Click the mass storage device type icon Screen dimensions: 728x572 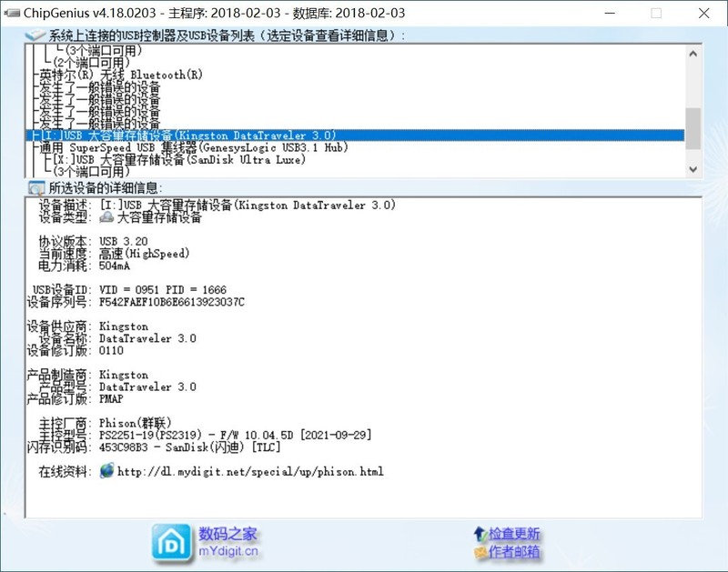click(x=106, y=216)
